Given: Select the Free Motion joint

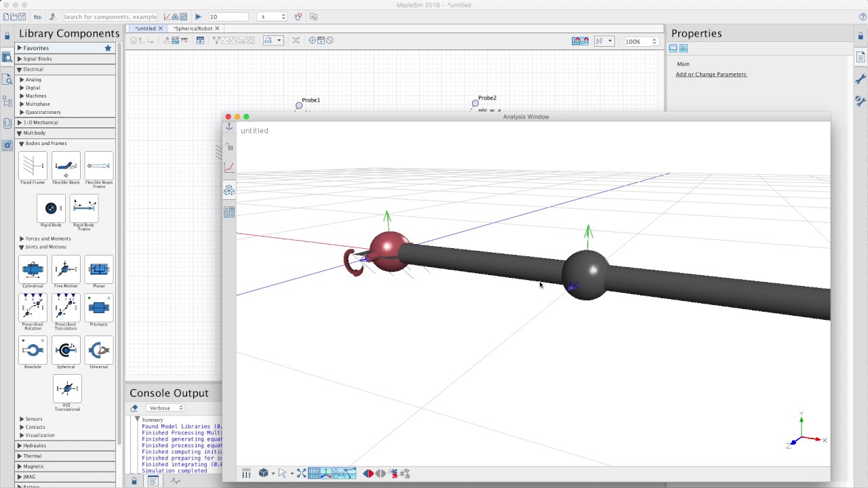Looking at the screenshot, I should tap(66, 269).
